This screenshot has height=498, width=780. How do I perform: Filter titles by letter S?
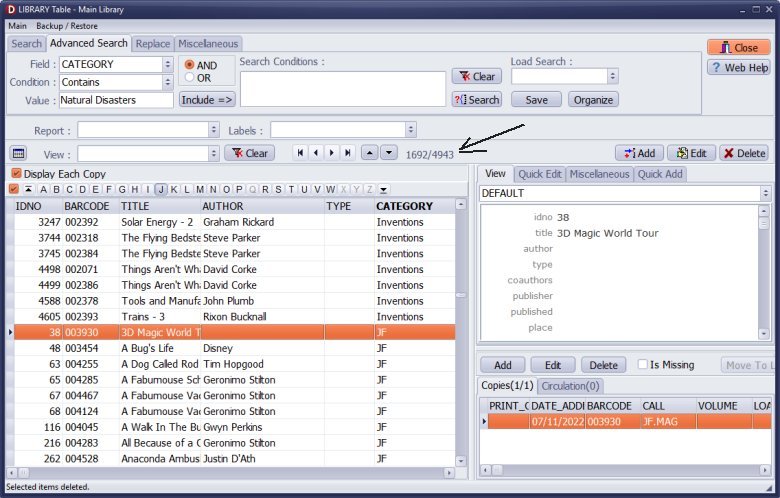coord(278,189)
